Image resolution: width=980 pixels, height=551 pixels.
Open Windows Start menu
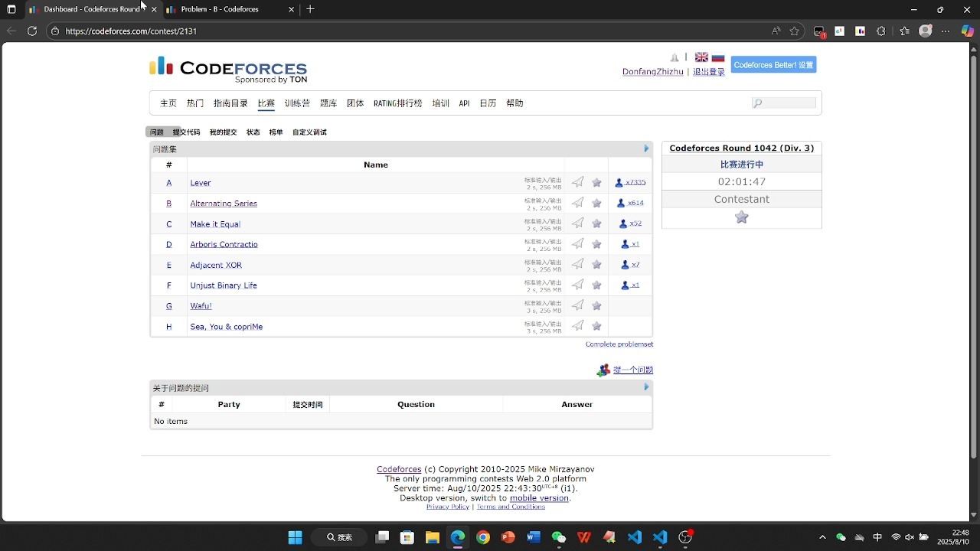point(295,537)
